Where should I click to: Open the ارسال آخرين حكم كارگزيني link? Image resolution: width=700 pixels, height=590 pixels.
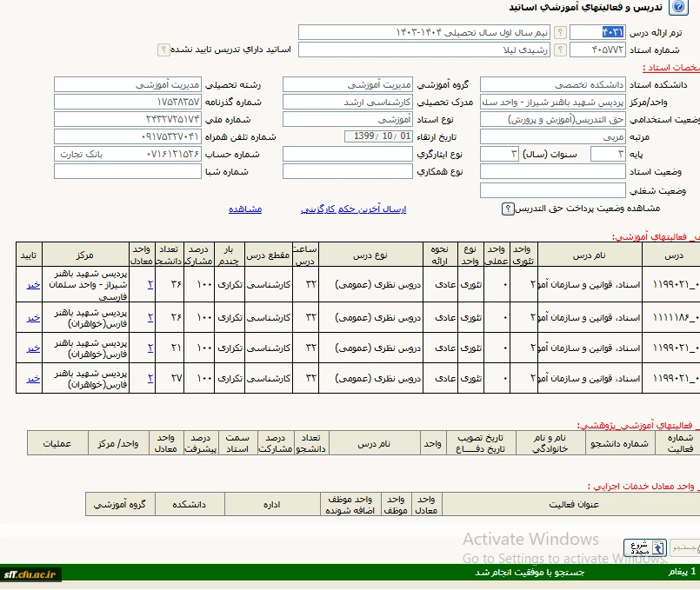tap(353, 209)
